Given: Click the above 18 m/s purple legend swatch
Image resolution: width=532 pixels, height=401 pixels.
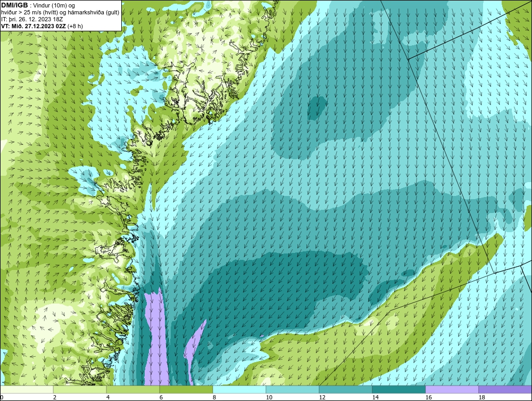Looking at the screenshot, I should click(505, 389).
